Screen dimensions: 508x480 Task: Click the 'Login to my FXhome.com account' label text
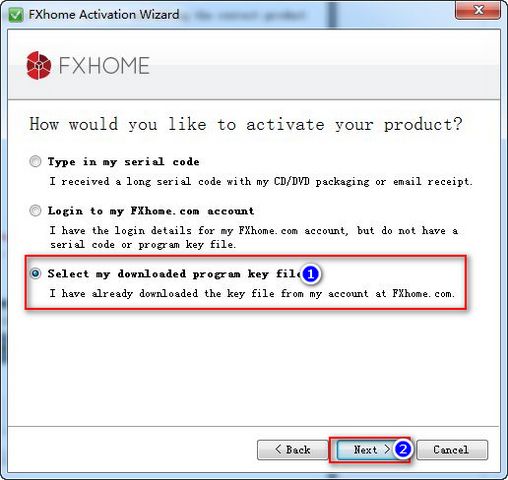151,211
